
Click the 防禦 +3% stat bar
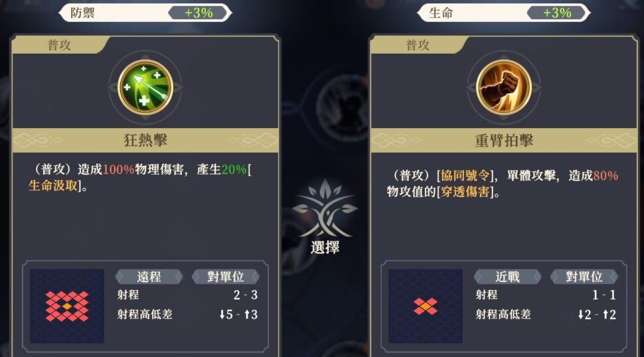click(145, 13)
